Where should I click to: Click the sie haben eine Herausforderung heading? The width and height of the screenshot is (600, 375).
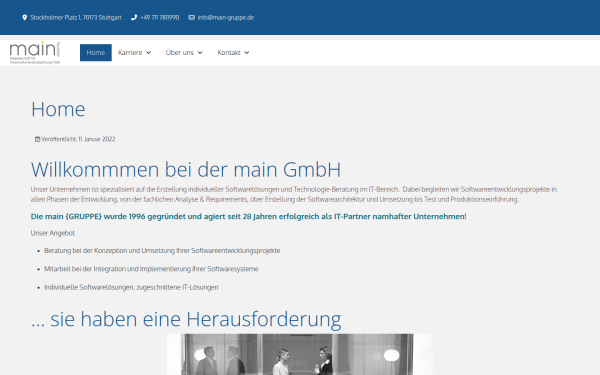(186, 319)
